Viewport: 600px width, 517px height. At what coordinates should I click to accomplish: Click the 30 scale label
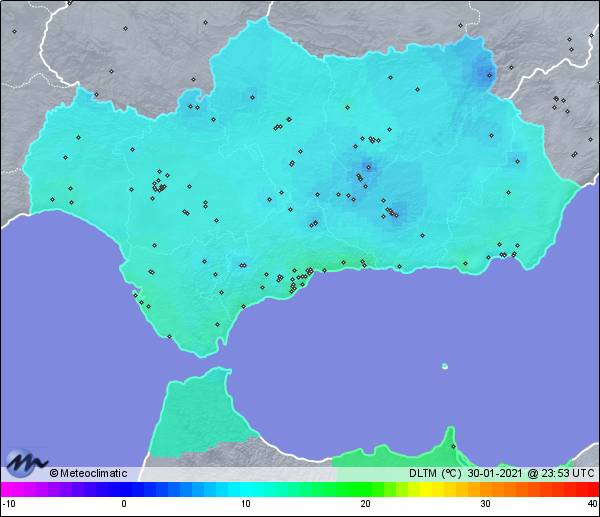[x=485, y=503]
